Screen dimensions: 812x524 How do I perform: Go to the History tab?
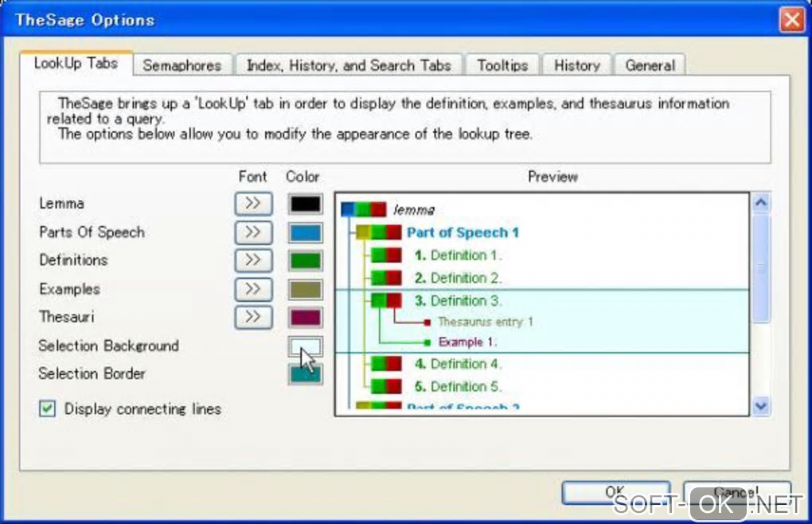point(577,65)
